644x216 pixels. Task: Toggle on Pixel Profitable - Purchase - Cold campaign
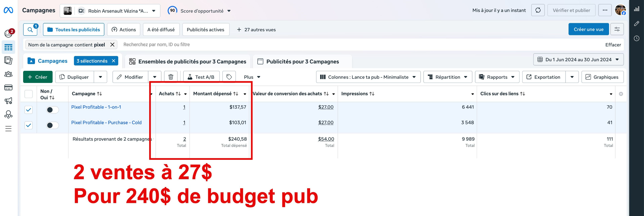click(x=53, y=125)
